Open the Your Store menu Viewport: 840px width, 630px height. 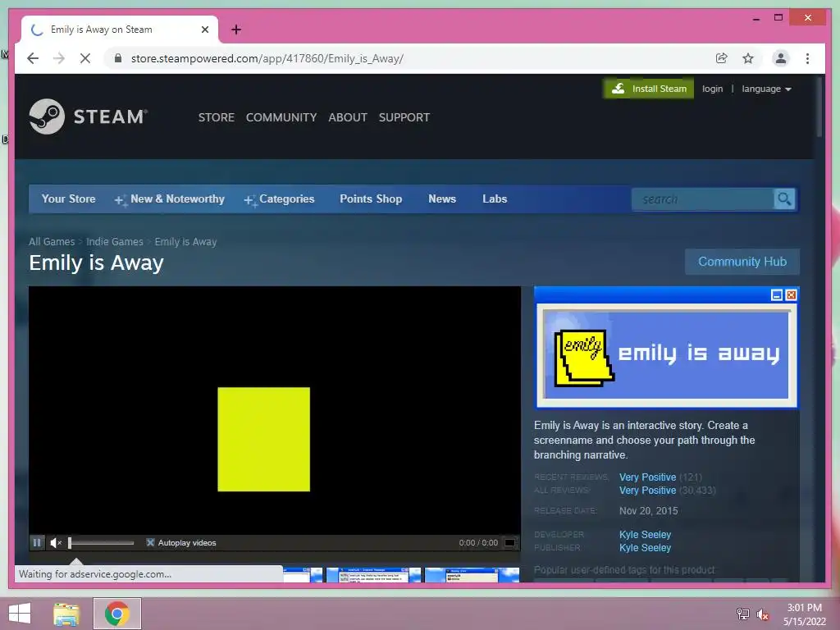tap(69, 199)
